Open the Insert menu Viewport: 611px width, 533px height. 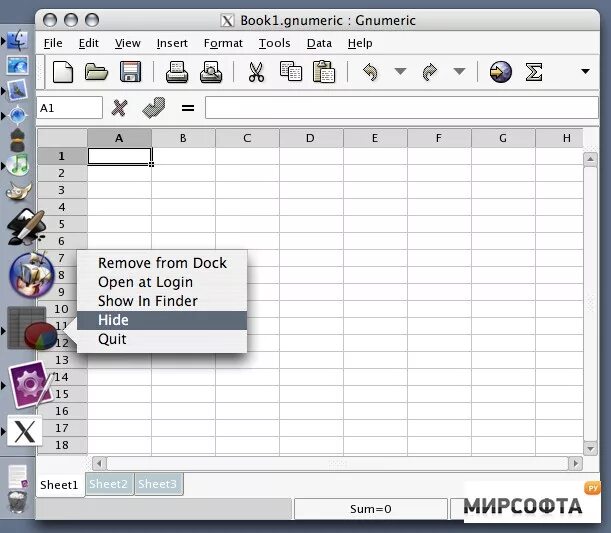(x=172, y=43)
